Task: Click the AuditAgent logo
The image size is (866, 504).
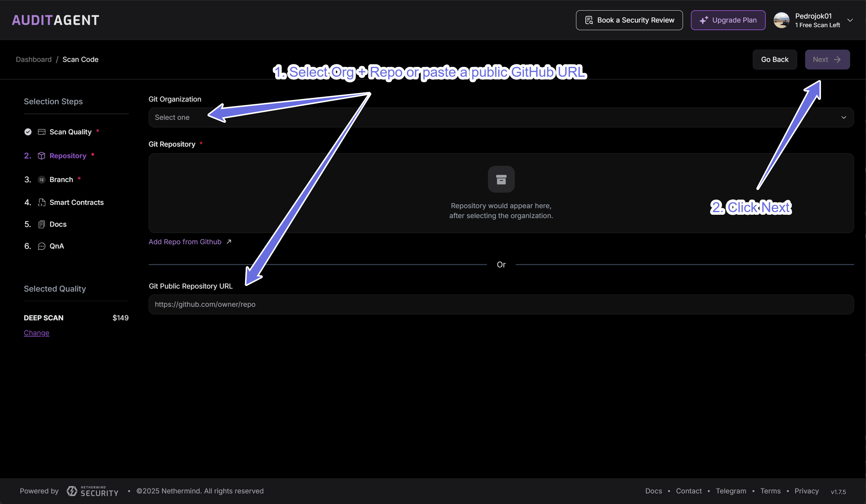Action: pyautogui.click(x=55, y=20)
